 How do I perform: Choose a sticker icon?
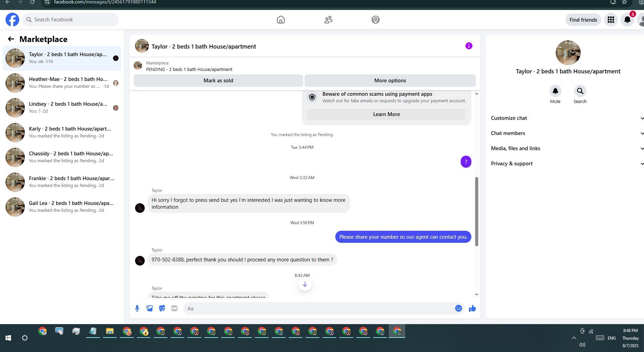click(162, 308)
